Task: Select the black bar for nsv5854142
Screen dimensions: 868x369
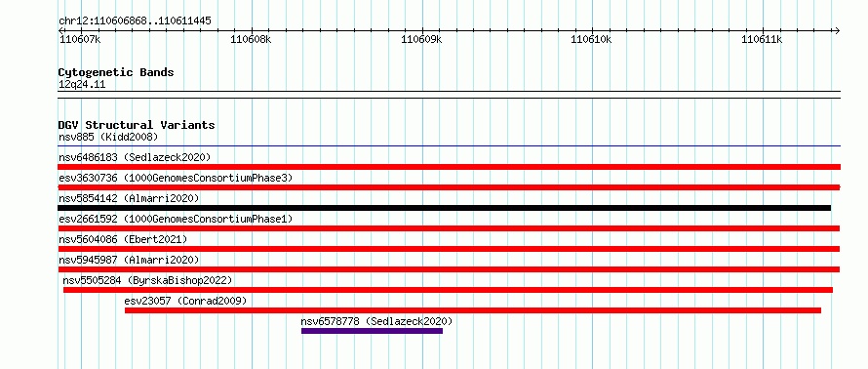Action: coord(445,208)
